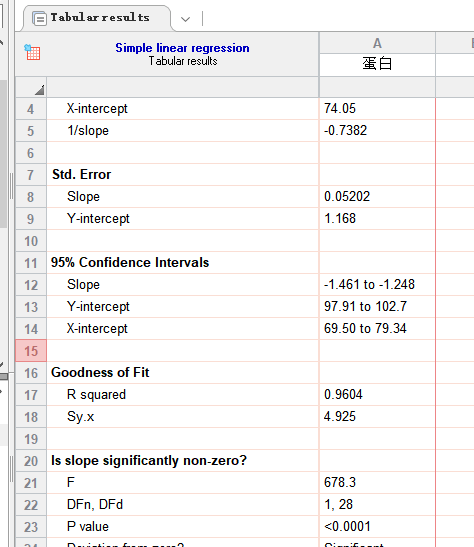Select row header 15
The height and width of the screenshot is (547, 474).
(x=31, y=351)
